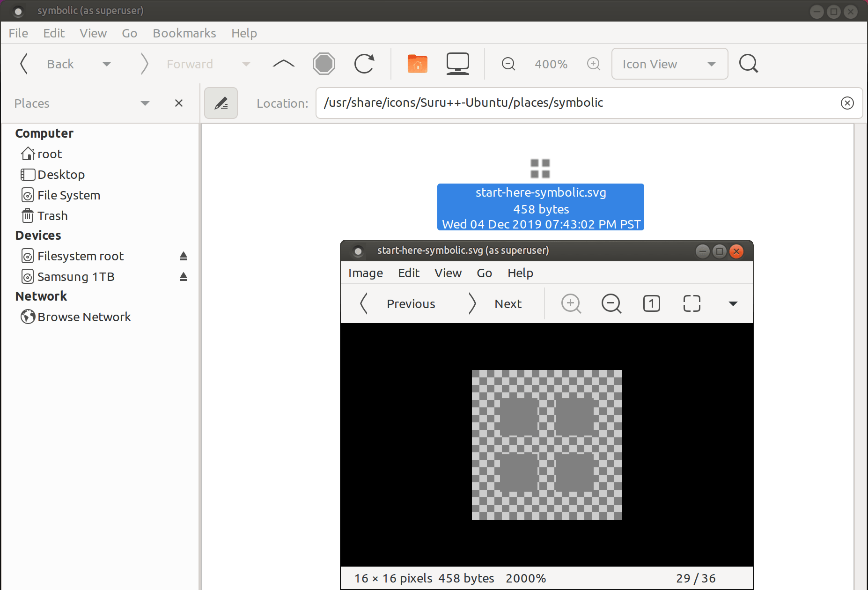Eject Samsung 1TB device
This screenshot has height=590, width=868.
(x=184, y=277)
